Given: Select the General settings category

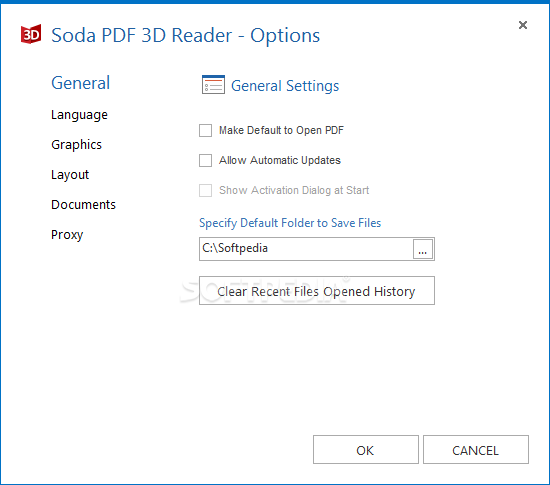Looking at the screenshot, I should click(81, 83).
